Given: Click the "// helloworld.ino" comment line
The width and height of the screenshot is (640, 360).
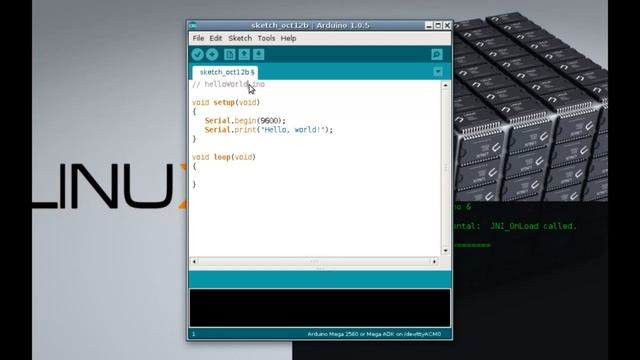Looking at the screenshot, I should point(229,84).
